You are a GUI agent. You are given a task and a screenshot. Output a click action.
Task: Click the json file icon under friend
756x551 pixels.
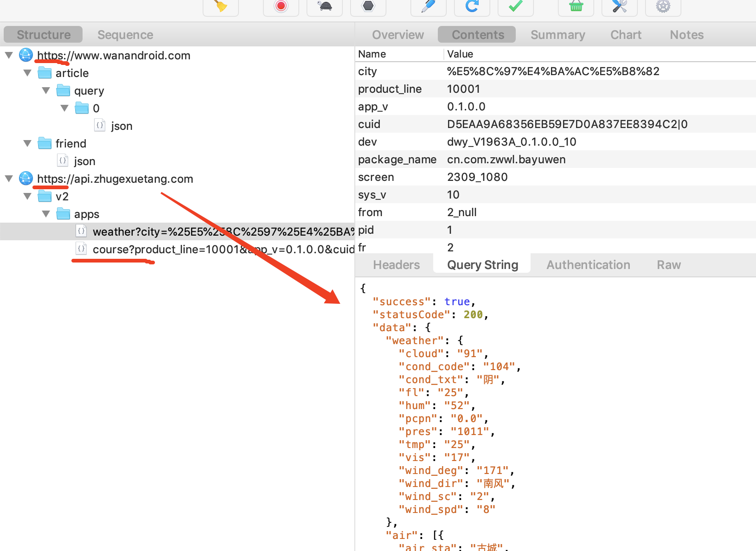(x=63, y=160)
